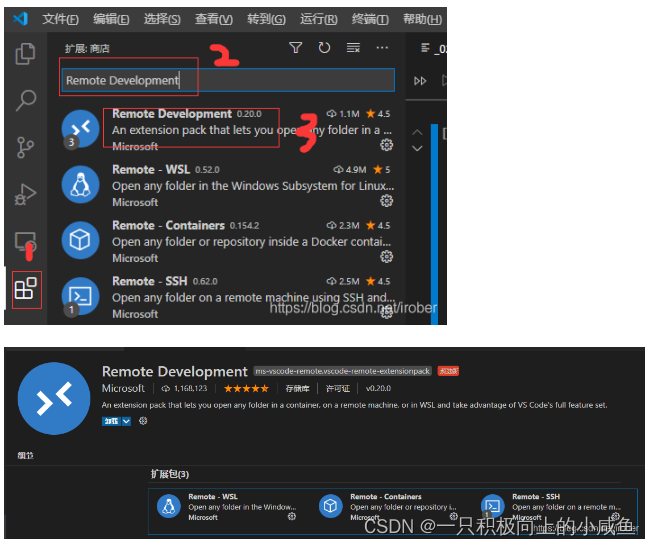Click the double-arrow run icon in editor toolbar
This screenshot has width=652, height=546.
(x=420, y=81)
